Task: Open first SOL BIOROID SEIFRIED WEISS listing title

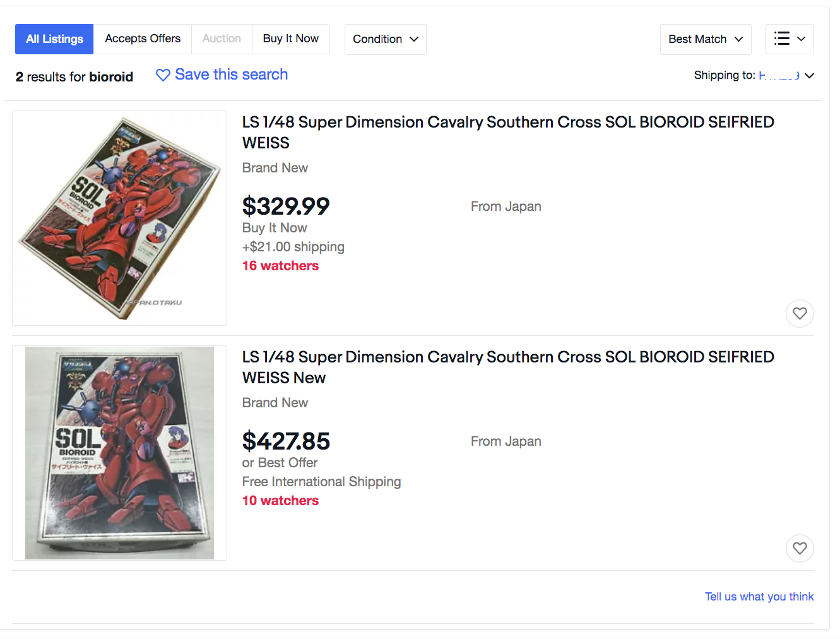Action: click(508, 133)
